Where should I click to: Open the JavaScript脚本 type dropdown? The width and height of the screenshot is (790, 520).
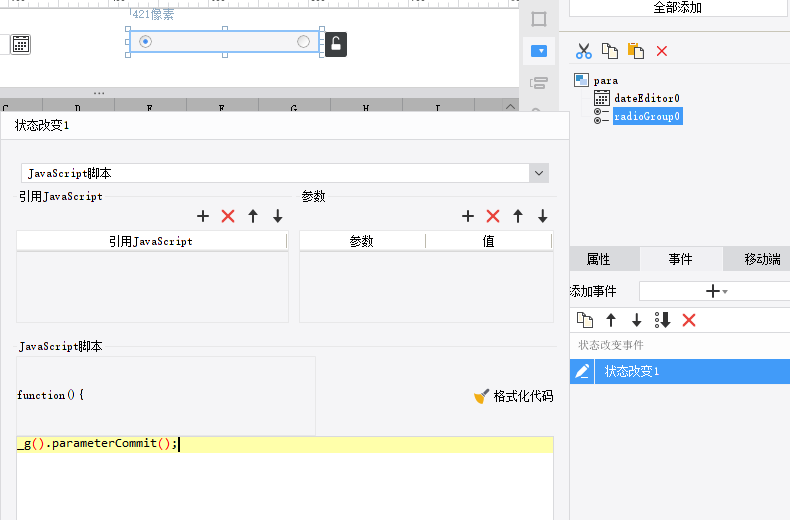(539, 173)
